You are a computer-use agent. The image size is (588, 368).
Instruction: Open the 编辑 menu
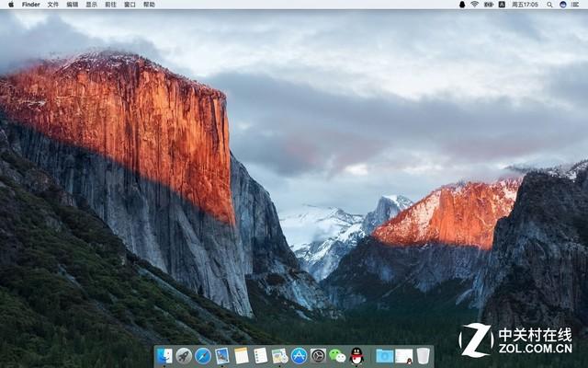pyautogui.click(x=73, y=5)
